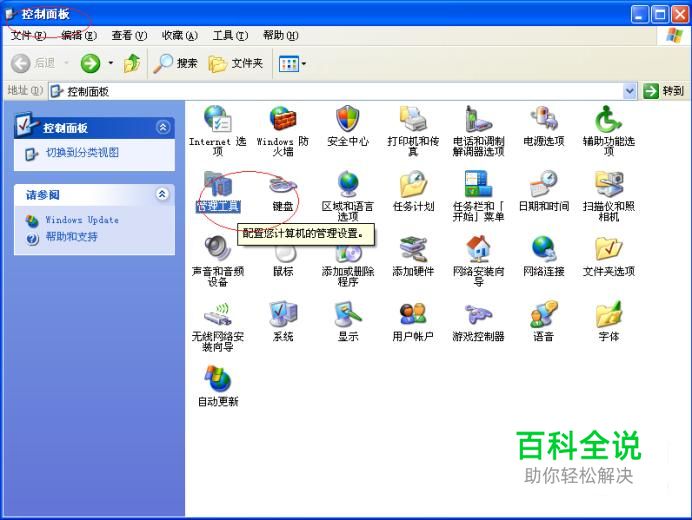The image size is (692, 520).
Task: Open the 语音 speech icon
Action: tap(544, 314)
